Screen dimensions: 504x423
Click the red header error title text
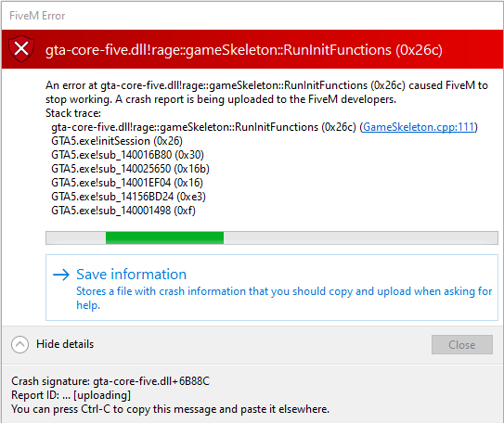(244, 50)
